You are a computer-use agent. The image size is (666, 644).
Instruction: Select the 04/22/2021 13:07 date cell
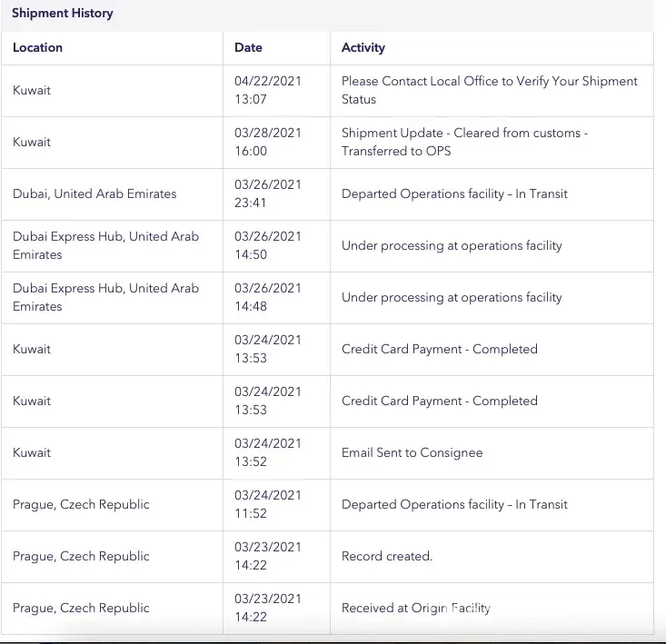(267, 90)
